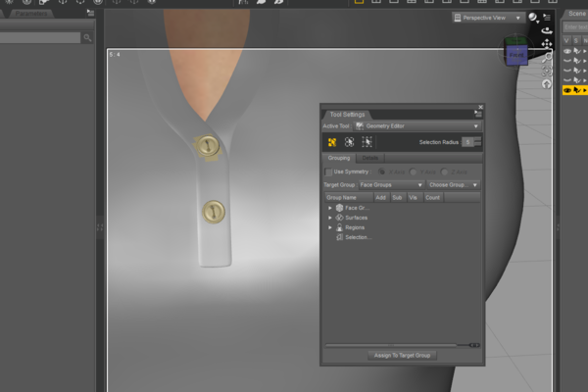Viewport: 588px width, 392px height.
Task: Open the Target Group Face Groups dropdown
Action: click(391, 185)
